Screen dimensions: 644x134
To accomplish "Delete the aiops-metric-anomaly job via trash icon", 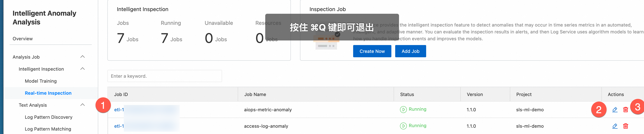I will pos(625,110).
